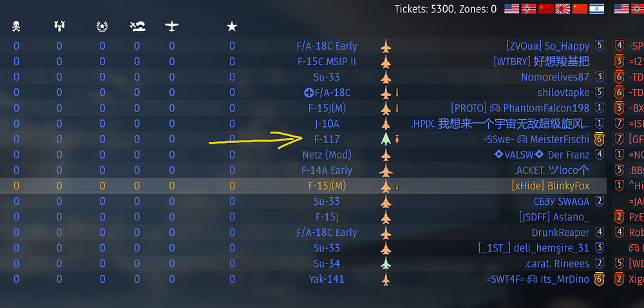Select player name [ZVOua] So_Happy

[548, 46]
